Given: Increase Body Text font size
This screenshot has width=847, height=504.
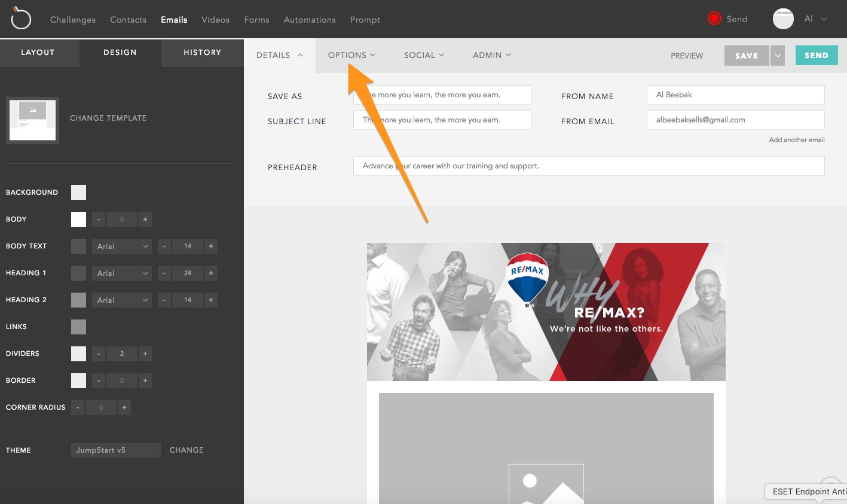Looking at the screenshot, I should click(210, 246).
